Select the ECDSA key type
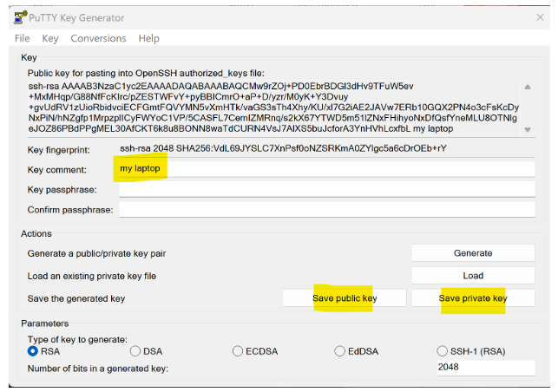 pos(238,351)
